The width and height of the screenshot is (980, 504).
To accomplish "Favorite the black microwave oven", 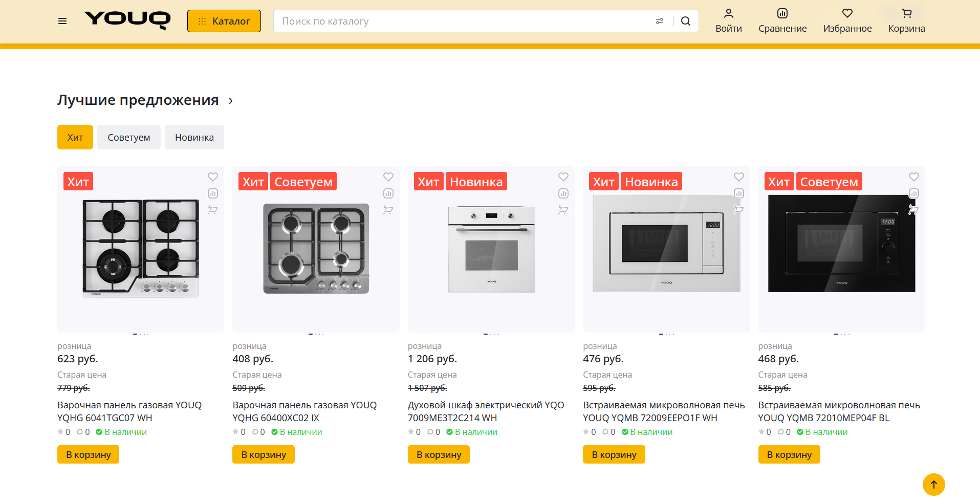I will coord(913,177).
